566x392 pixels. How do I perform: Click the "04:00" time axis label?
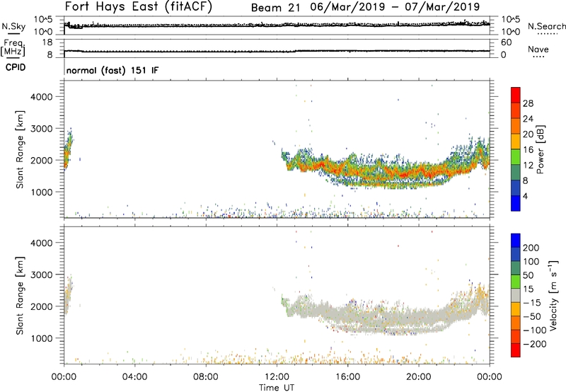point(135,377)
